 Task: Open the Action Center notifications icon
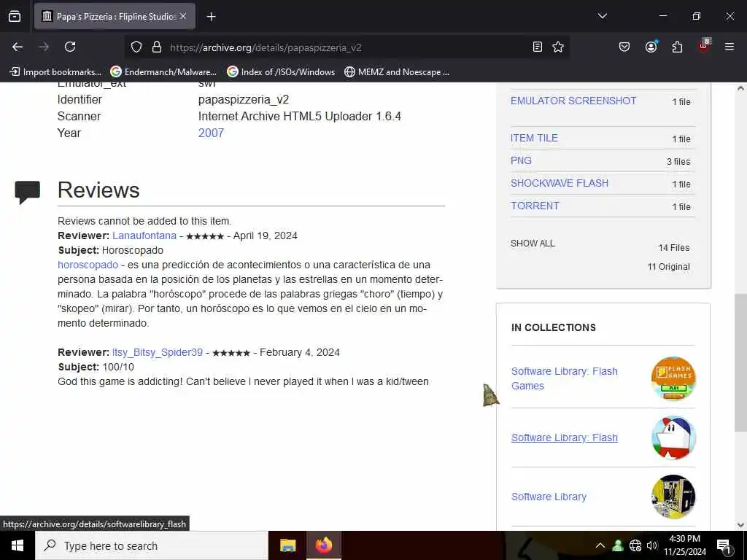point(724,547)
